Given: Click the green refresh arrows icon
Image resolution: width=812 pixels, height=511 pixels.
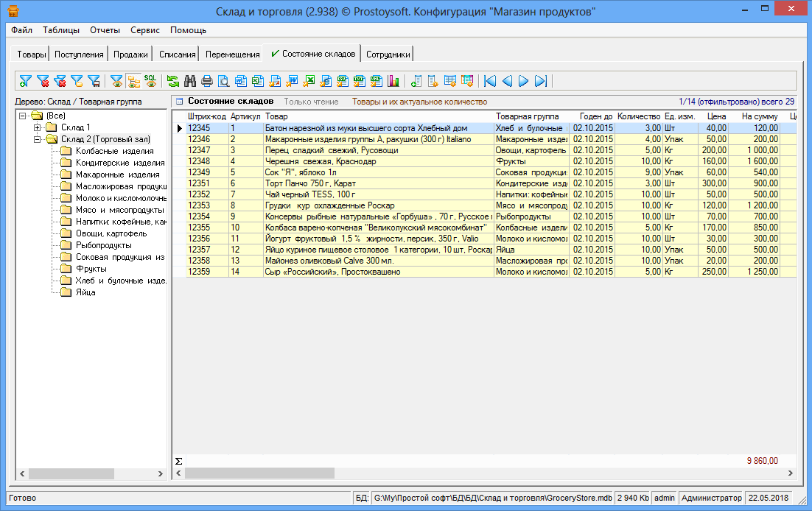Looking at the screenshot, I should click(x=173, y=81).
